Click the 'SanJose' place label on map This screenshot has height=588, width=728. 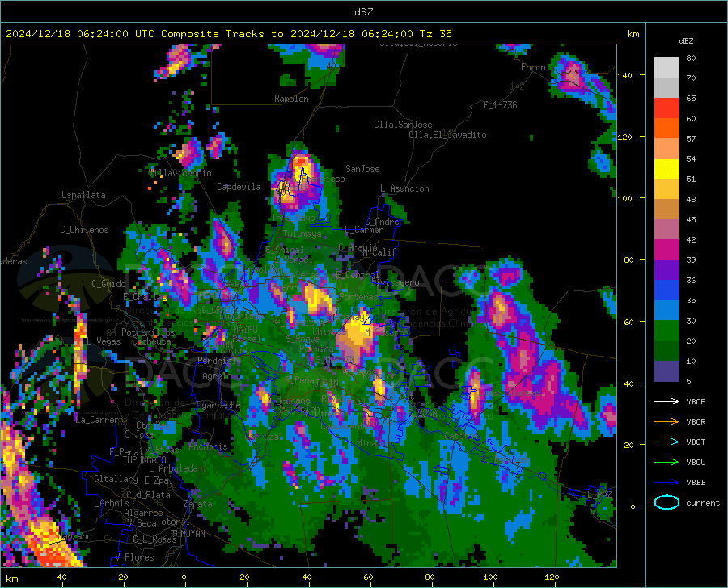362,169
